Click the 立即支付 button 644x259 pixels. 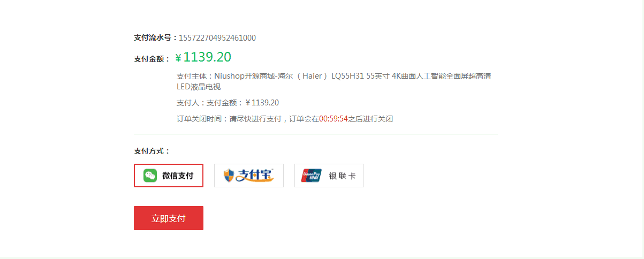(x=169, y=218)
